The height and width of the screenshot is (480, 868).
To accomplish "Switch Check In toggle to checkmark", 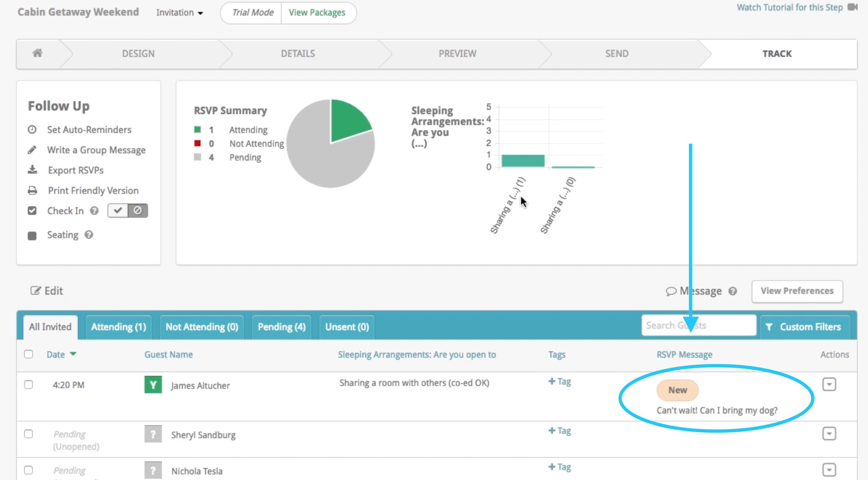I will [118, 211].
